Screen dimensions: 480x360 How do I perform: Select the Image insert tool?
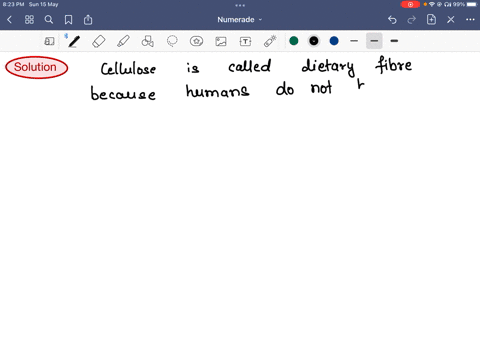221,41
